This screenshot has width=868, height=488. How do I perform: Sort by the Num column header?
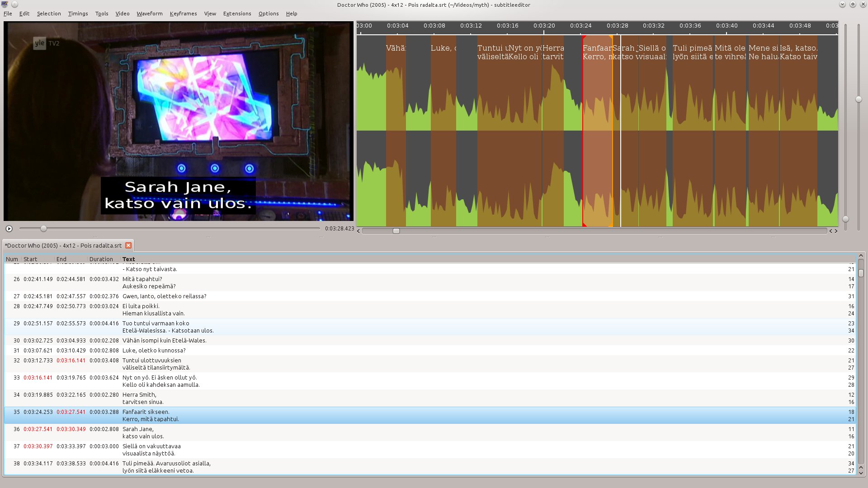click(12, 259)
